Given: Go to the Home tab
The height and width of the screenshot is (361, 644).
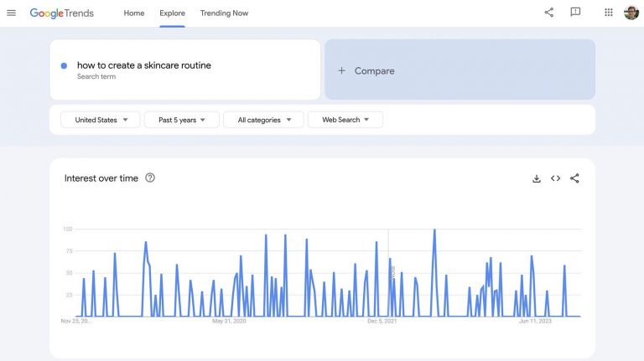Looking at the screenshot, I should [x=134, y=13].
